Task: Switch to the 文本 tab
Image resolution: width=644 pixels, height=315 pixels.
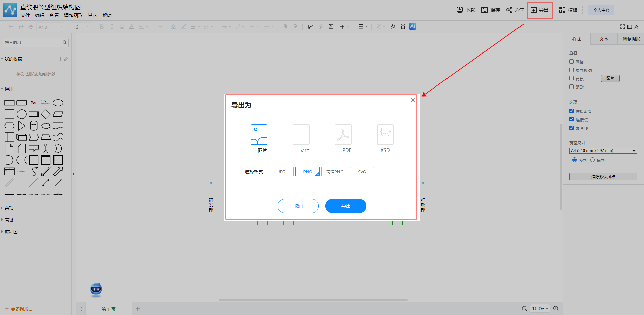Action: pyautogui.click(x=604, y=39)
